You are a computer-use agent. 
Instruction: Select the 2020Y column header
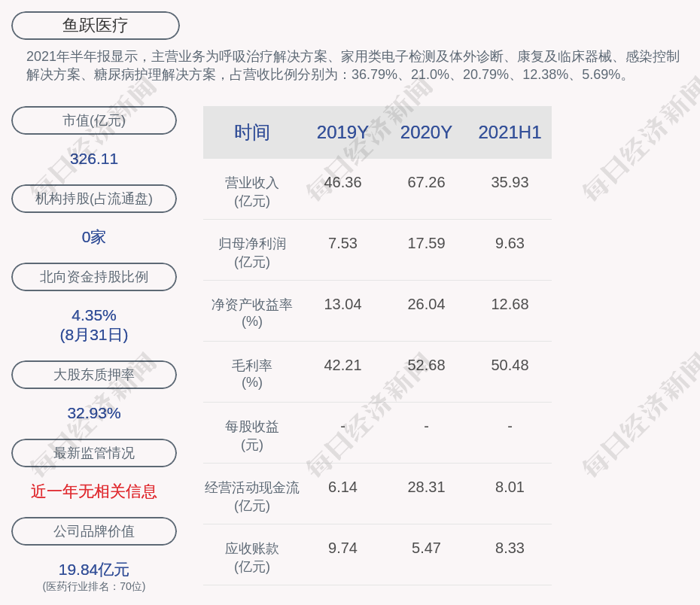(x=426, y=132)
